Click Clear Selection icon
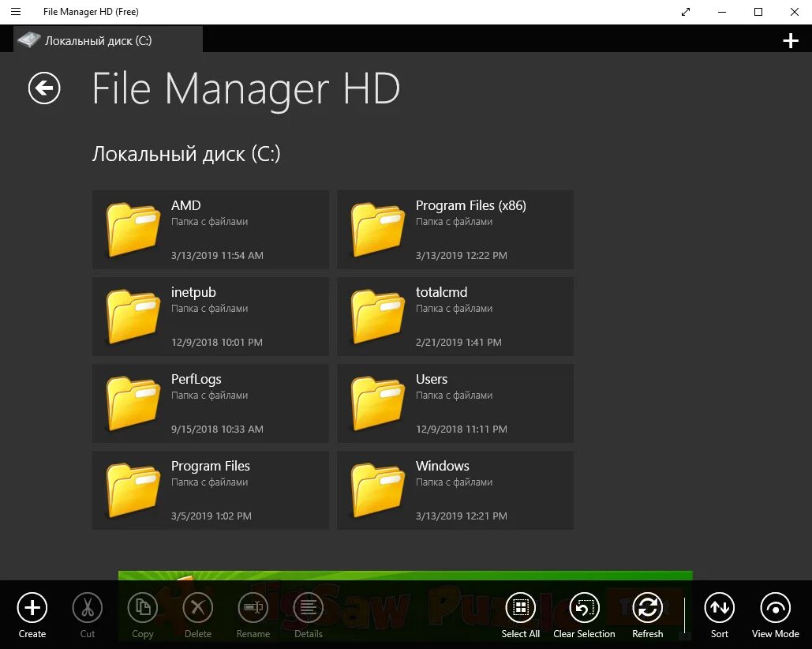The image size is (812, 649). pos(584,608)
